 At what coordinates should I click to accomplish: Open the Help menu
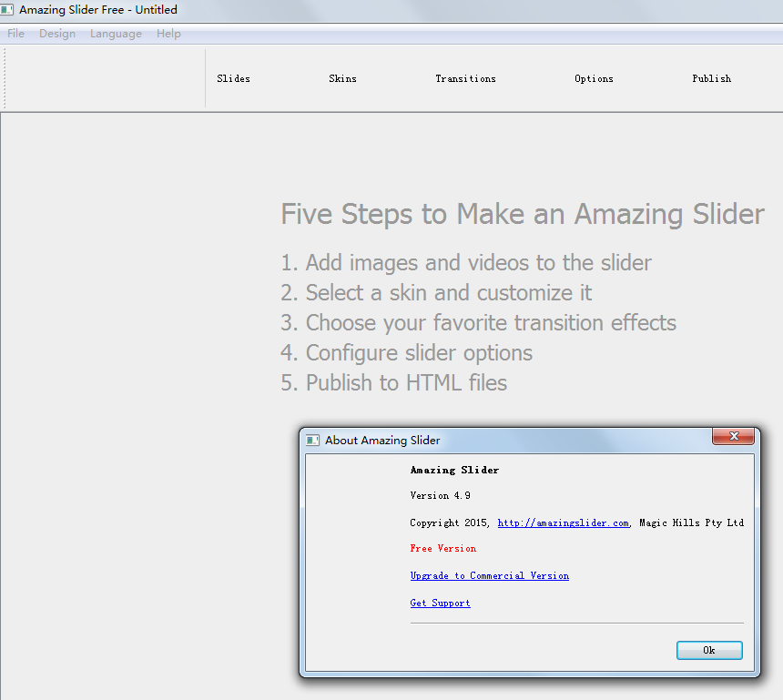tap(168, 34)
